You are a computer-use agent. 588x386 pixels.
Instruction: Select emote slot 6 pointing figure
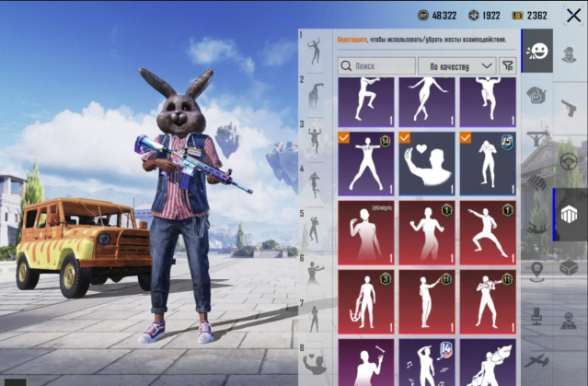(x=315, y=275)
